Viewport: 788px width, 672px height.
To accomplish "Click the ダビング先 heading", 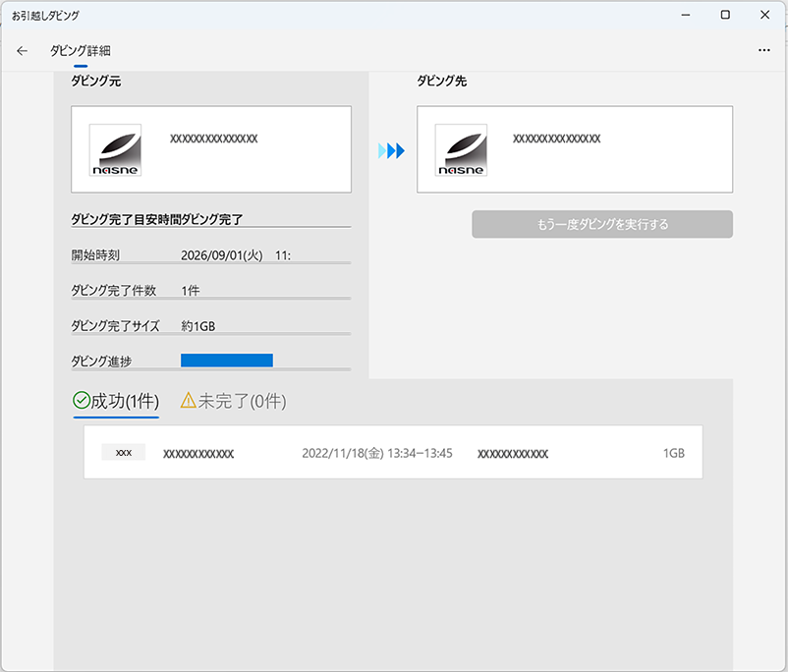I will [441, 81].
